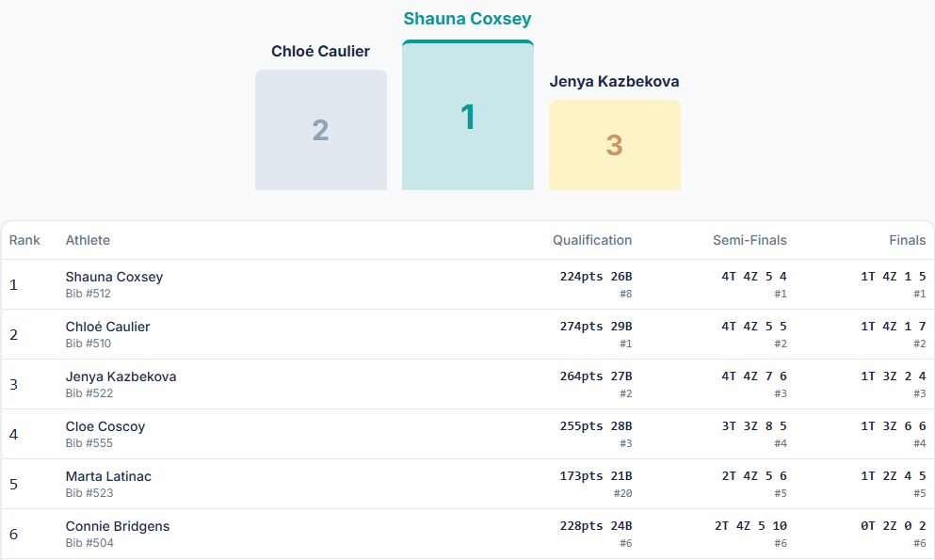This screenshot has width=935, height=560.
Task: Click the Rank column header
Action: 24,240
